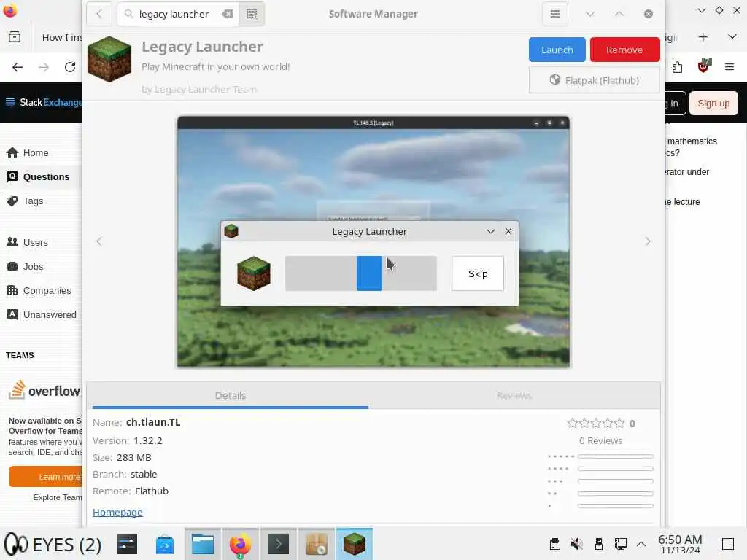Click the orange Learn more button

point(45,477)
